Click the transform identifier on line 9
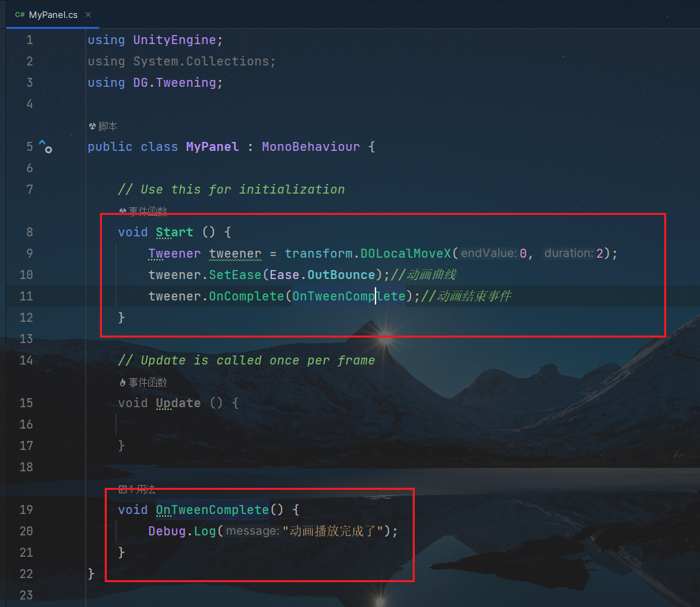The image size is (700, 607). (319, 254)
